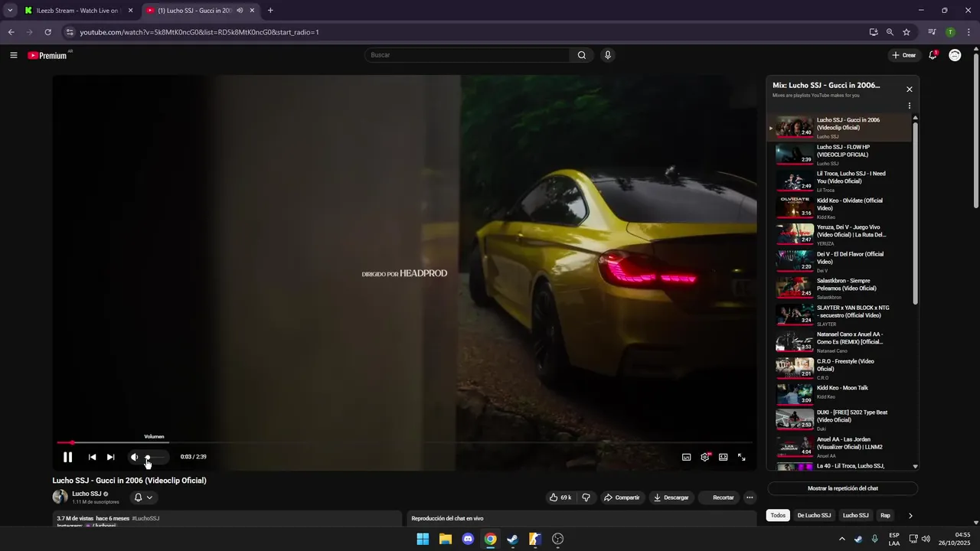This screenshot has width=980, height=551.
Task: Go to YouTube Premium home logo
Action: (x=48, y=55)
